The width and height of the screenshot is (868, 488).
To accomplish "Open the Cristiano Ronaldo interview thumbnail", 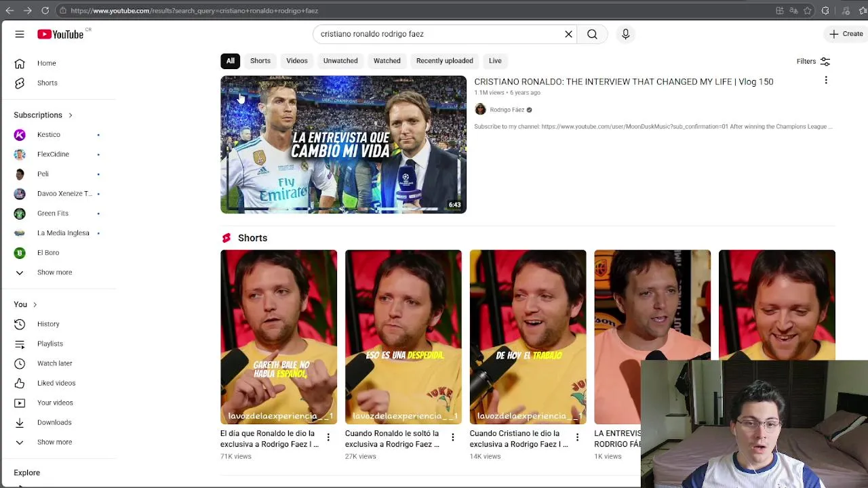I will (x=343, y=144).
